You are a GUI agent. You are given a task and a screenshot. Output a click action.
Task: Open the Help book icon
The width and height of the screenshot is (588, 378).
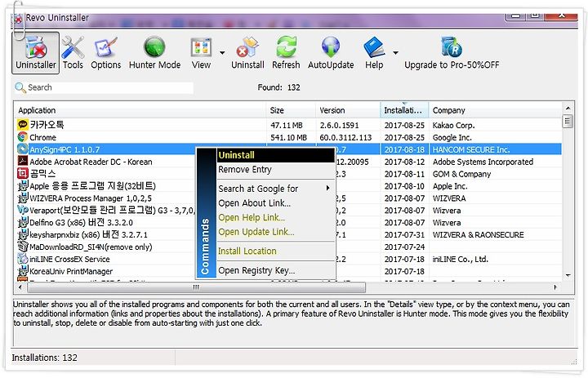374,47
